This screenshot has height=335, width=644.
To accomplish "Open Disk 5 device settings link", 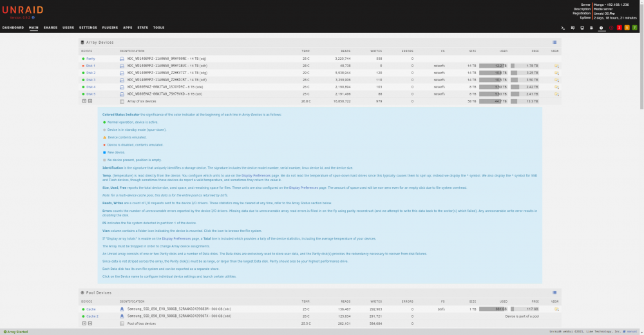I will (x=90, y=94).
